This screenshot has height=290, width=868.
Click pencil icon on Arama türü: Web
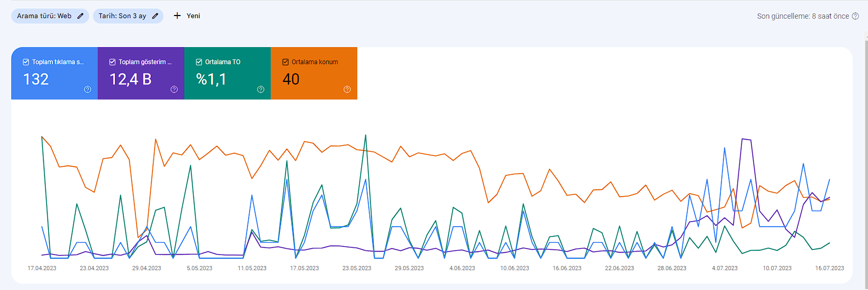(80, 16)
